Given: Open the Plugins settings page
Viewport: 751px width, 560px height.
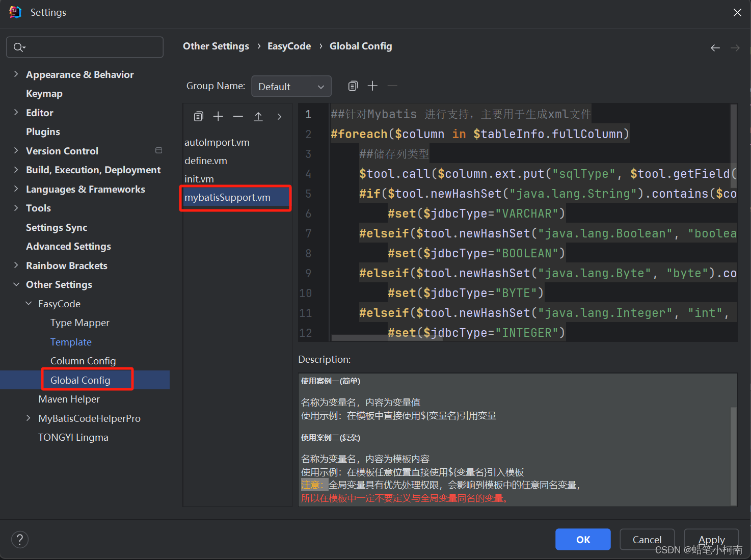Looking at the screenshot, I should pyautogui.click(x=43, y=131).
